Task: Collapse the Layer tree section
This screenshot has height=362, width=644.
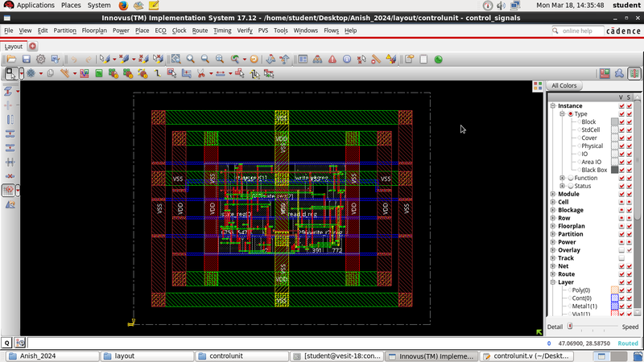Action: pos(553,282)
